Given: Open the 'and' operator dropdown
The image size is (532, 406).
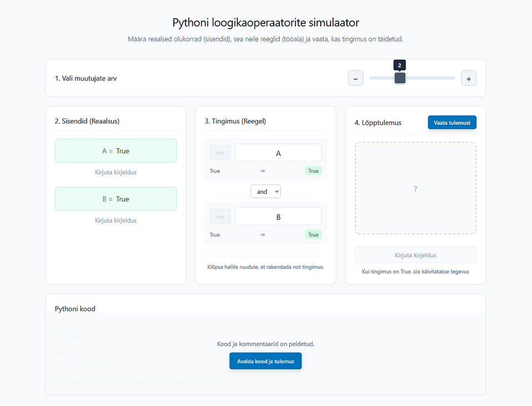Looking at the screenshot, I should click(x=265, y=191).
